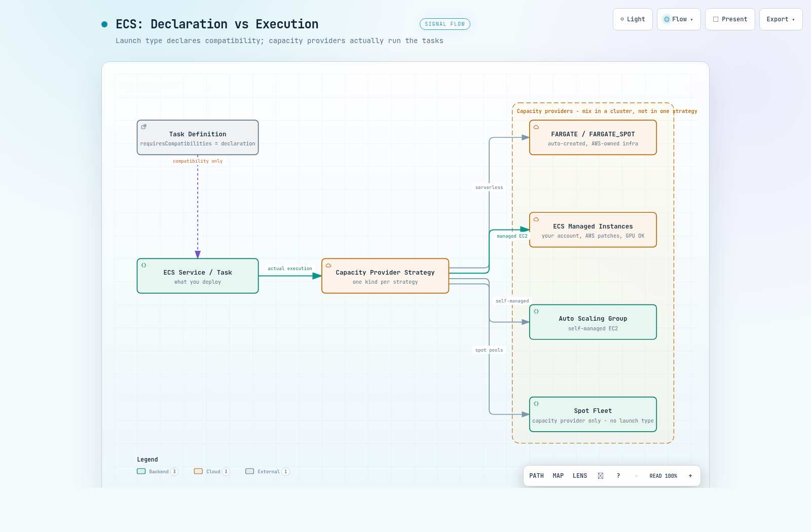811x532 pixels.
Task: Click the 'Capacity providers - mix in a cluster' group label
Action: pos(607,111)
